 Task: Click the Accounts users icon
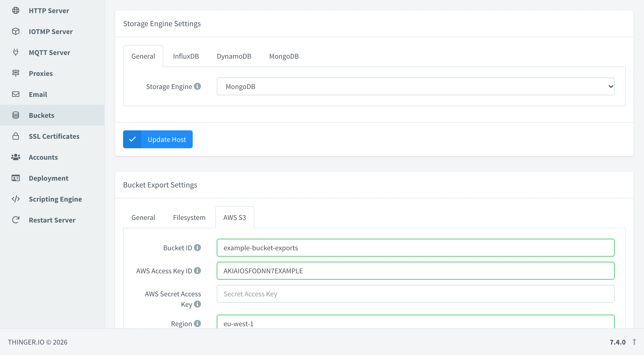coord(16,157)
